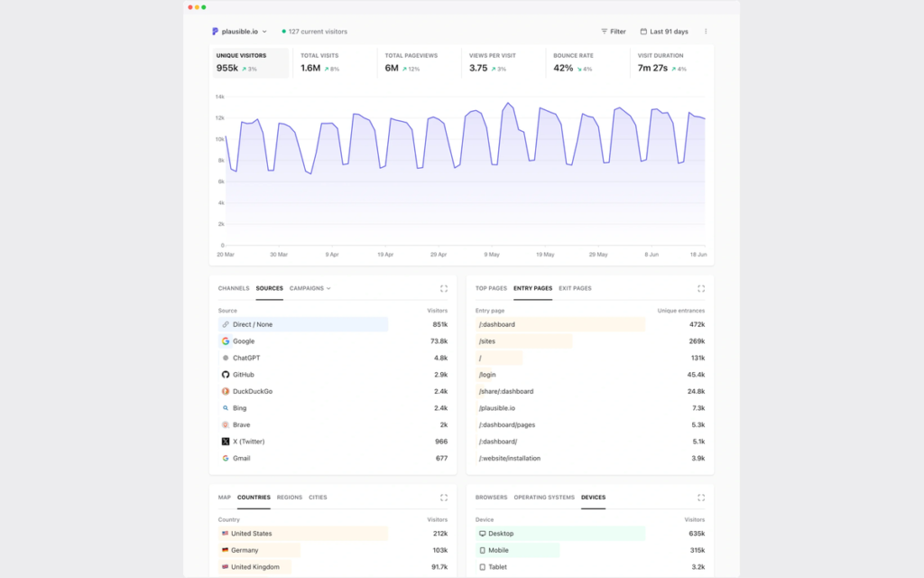Open the three-dot options menu

point(706,32)
